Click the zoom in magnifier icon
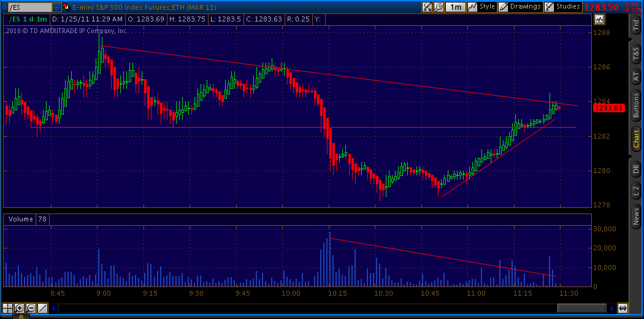 [x=19, y=308]
